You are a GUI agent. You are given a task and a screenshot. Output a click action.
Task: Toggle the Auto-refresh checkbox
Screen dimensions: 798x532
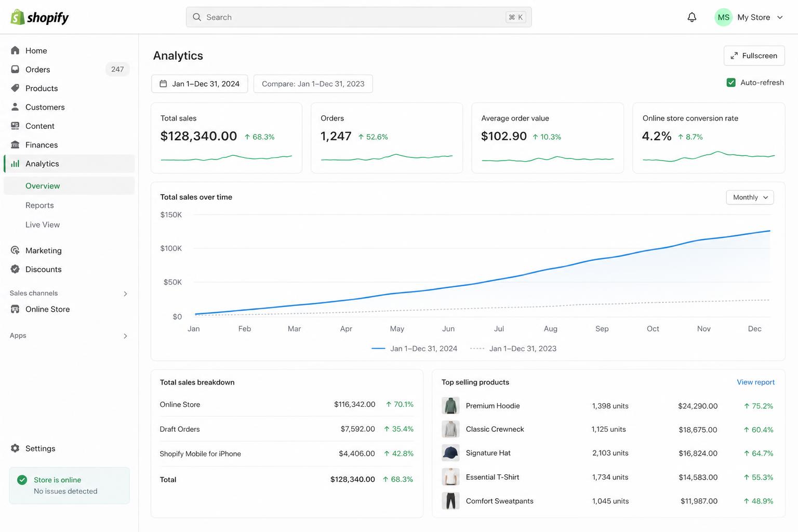click(731, 82)
